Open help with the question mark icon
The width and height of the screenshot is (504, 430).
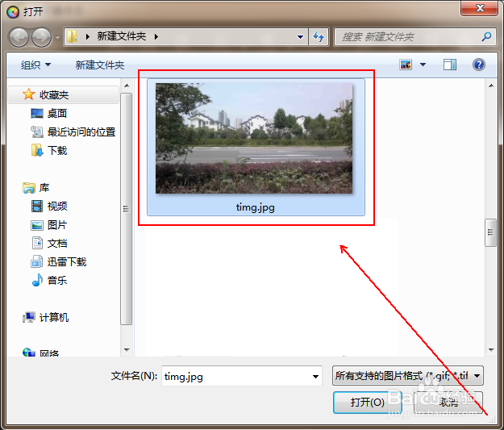point(479,65)
